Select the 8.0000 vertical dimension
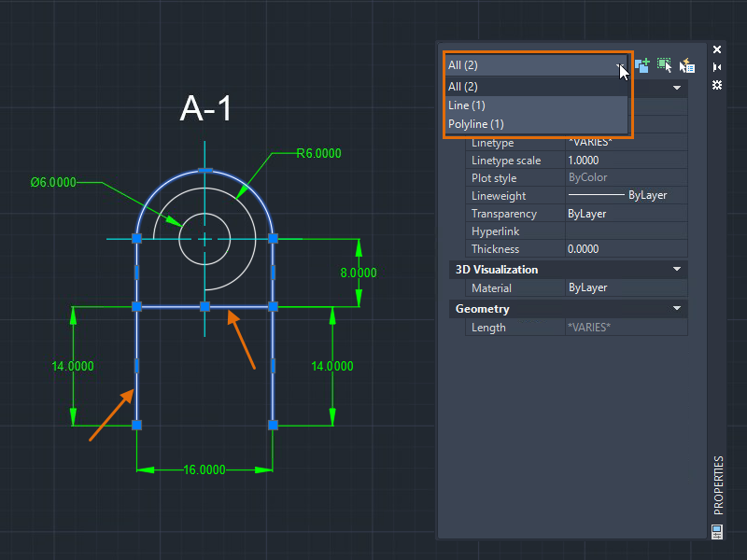The width and height of the screenshot is (747, 560). click(x=359, y=273)
